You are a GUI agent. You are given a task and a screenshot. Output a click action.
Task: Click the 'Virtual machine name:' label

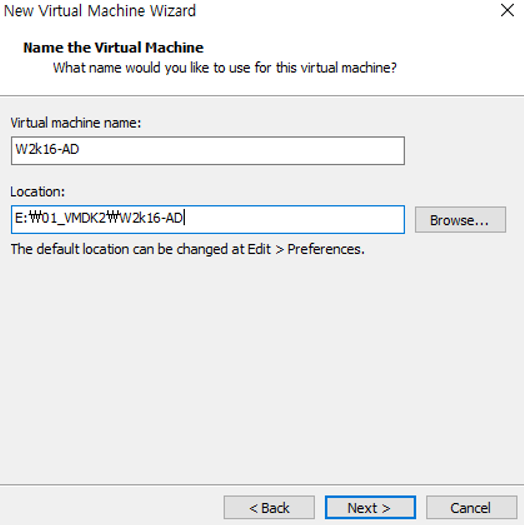(x=76, y=123)
